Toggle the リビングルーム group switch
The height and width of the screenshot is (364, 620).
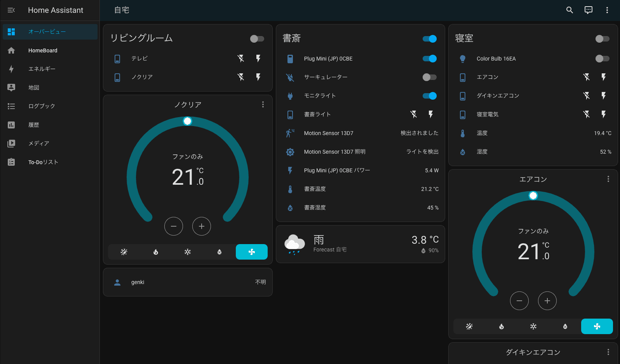(257, 39)
